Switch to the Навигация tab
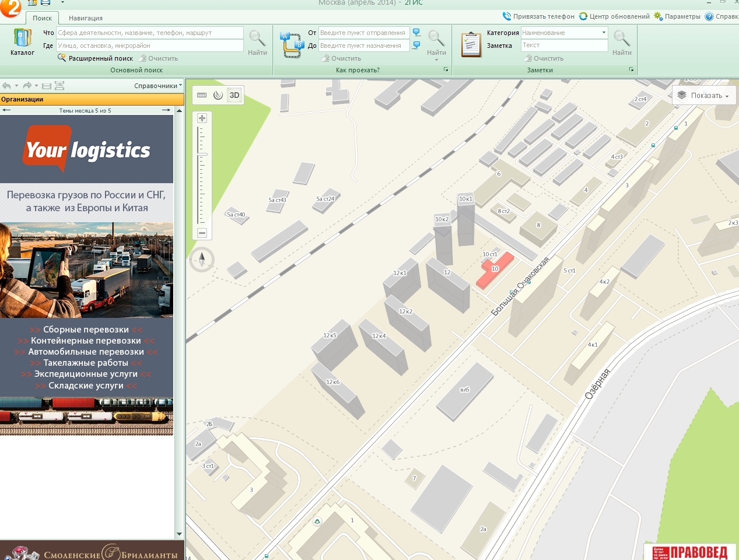This screenshot has height=560, width=739. 86,18
